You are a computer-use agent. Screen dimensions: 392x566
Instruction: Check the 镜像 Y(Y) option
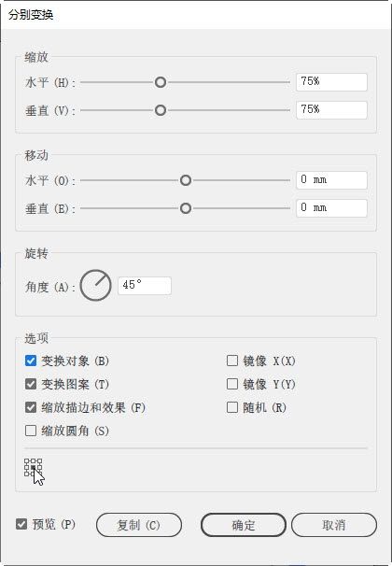(x=232, y=384)
